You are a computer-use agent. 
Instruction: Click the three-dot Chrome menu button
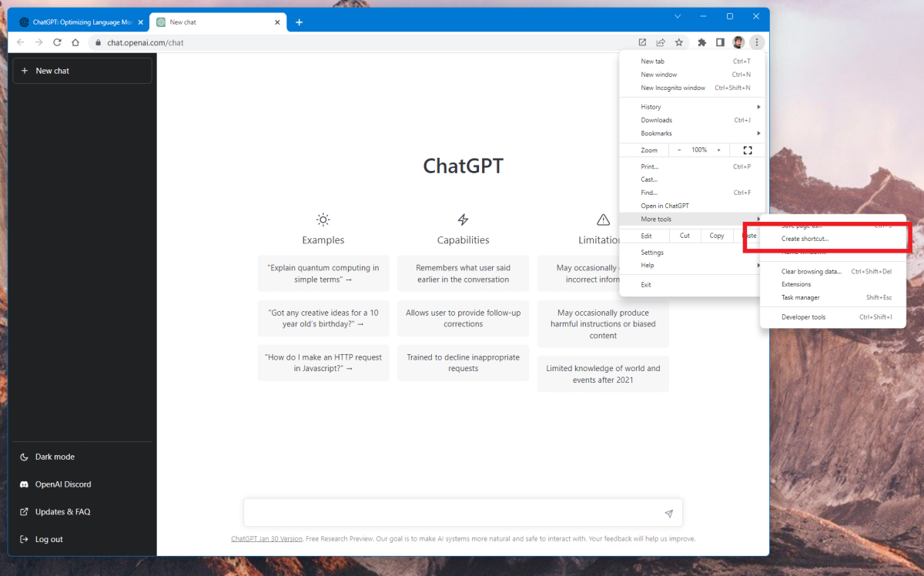pos(757,42)
